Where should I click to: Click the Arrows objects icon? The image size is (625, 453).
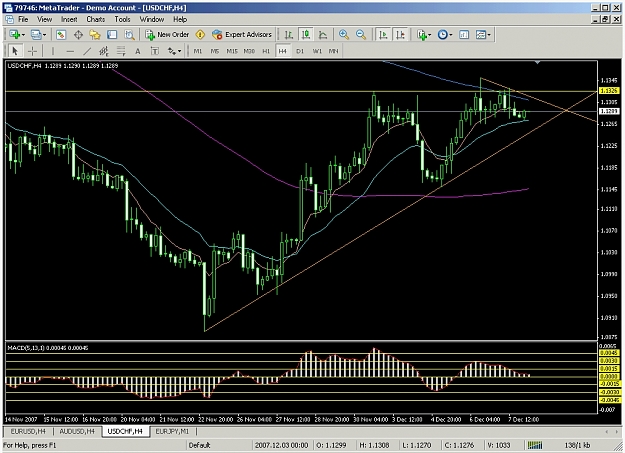click(x=171, y=51)
